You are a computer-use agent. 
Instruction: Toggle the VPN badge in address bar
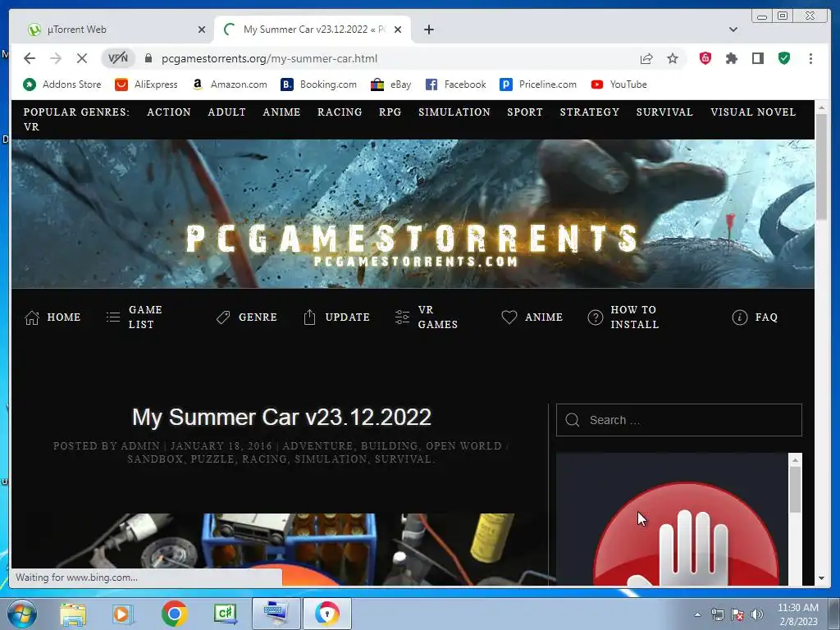[x=118, y=58]
